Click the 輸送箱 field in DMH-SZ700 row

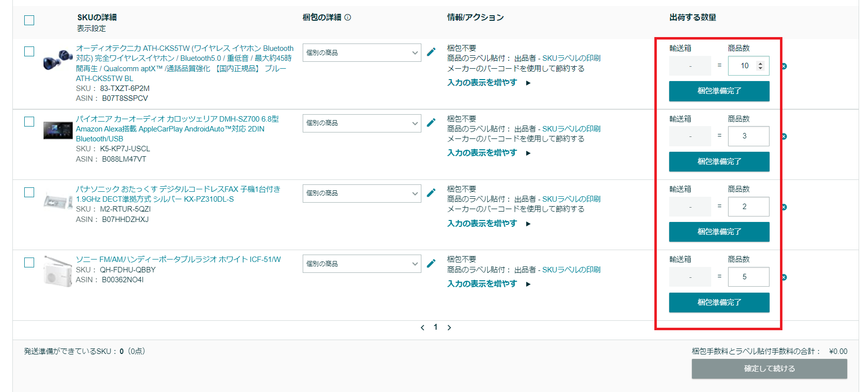(x=690, y=136)
